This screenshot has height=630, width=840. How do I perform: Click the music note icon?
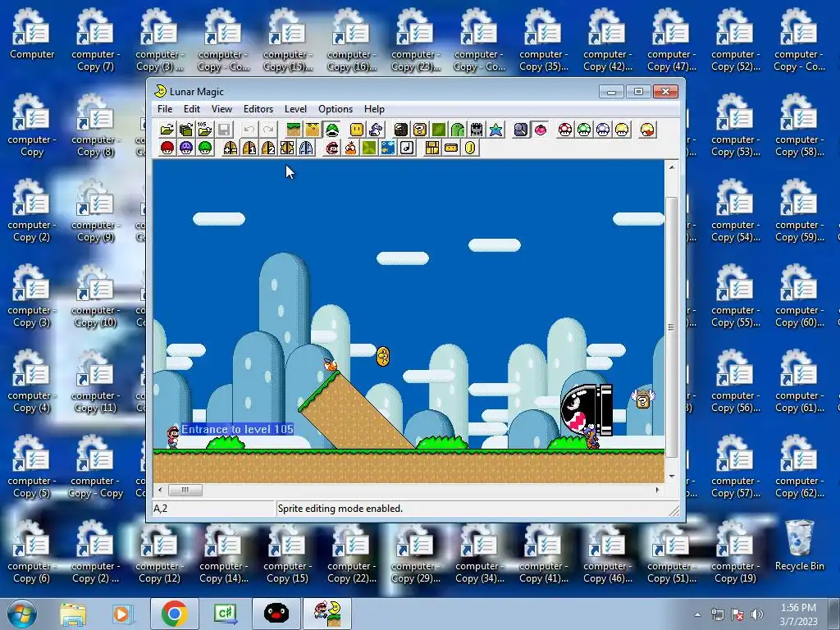407,148
